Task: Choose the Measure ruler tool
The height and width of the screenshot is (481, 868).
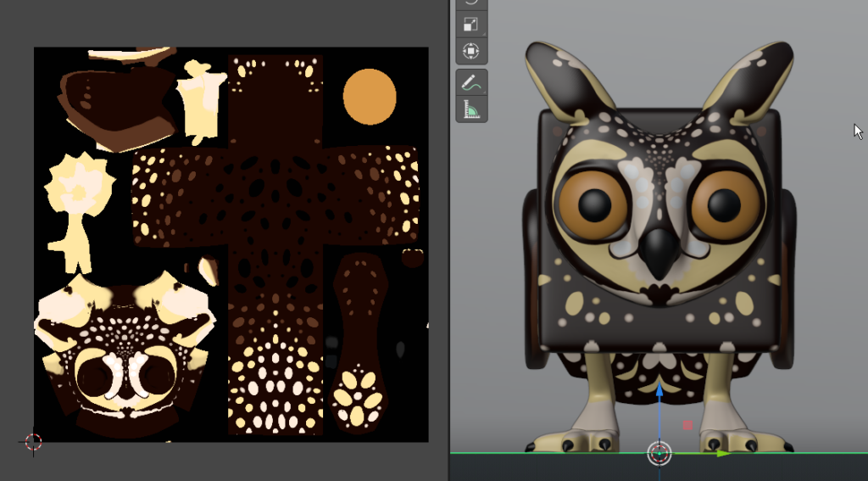Action: pos(471,109)
